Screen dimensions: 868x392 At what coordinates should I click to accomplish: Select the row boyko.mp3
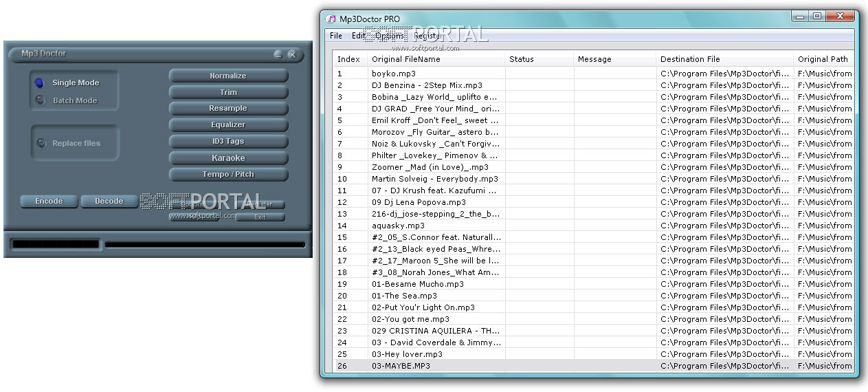593,74
